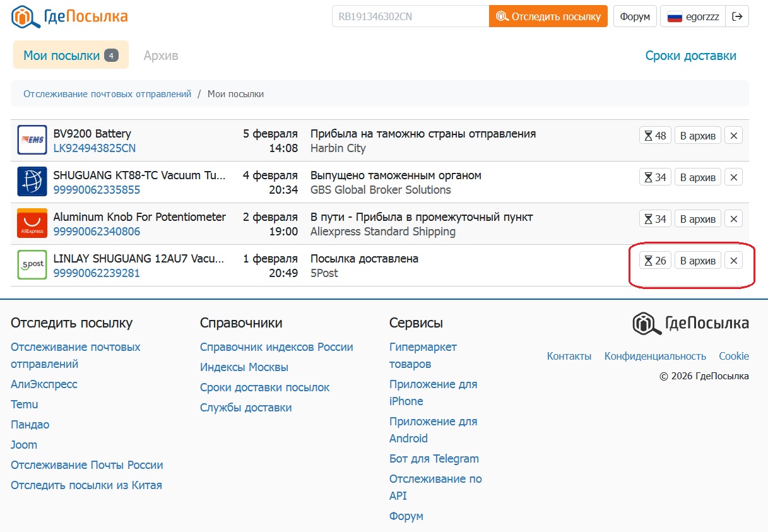Click the GBS globe logo for SHUGUANG KT88-TC
This screenshot has height=532, width=768.
coord(32,182)
